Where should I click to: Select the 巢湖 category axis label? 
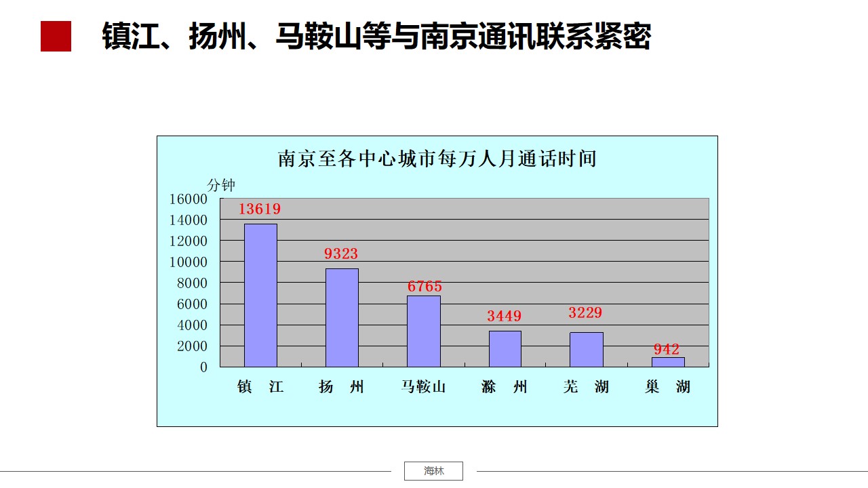coord(667,387)
